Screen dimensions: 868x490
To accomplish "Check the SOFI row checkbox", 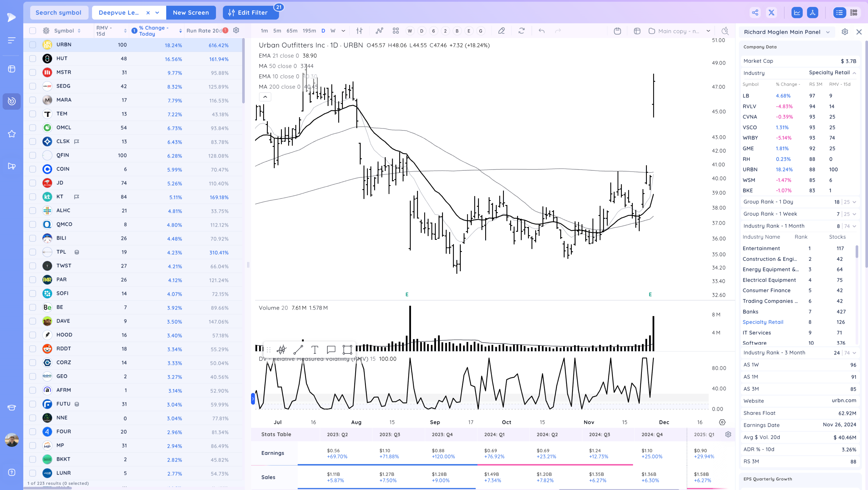I will tap(33, 293).
